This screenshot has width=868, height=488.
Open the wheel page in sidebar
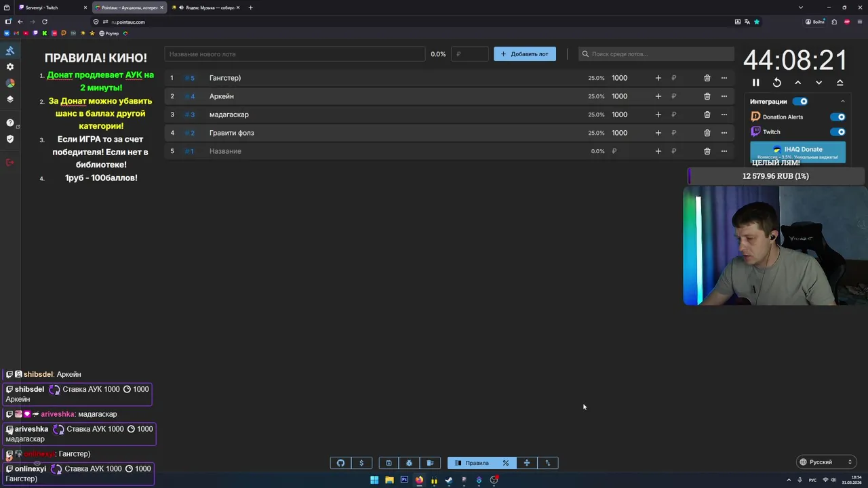click(x=10, y=83)
